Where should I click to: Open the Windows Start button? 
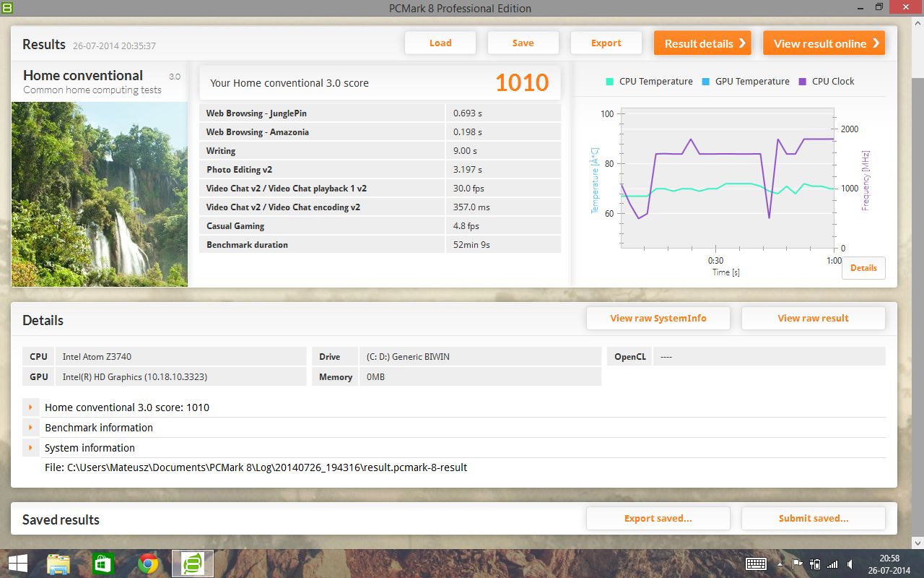click(x=17, y=564)
